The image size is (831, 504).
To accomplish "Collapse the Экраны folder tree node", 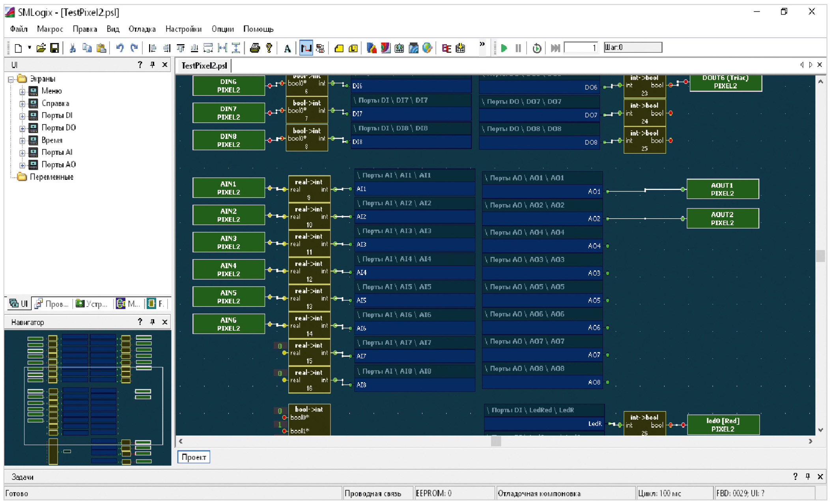I will 11,79.
